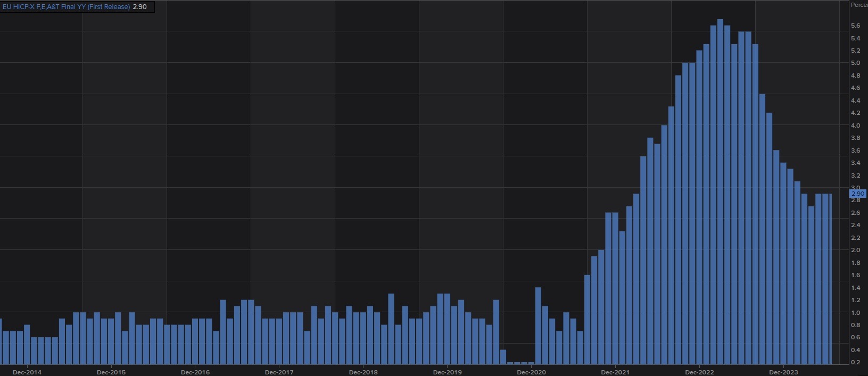The image size is (868, 376).
Task: Choose the Dec-2021 axis date
Action: 615,372
